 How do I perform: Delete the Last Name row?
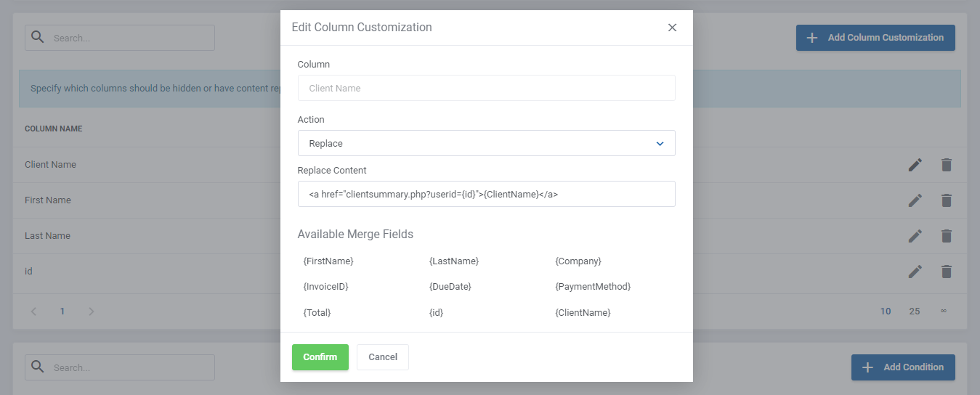coord(946,236)
